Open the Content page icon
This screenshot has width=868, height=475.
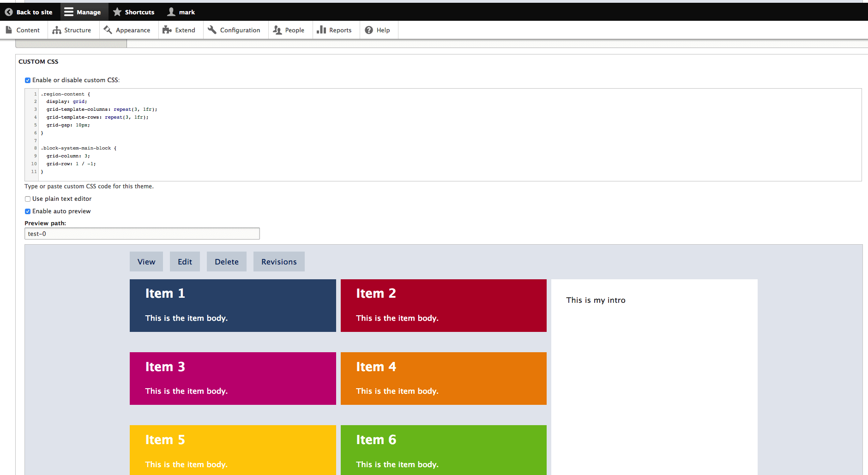click(9, 30)
